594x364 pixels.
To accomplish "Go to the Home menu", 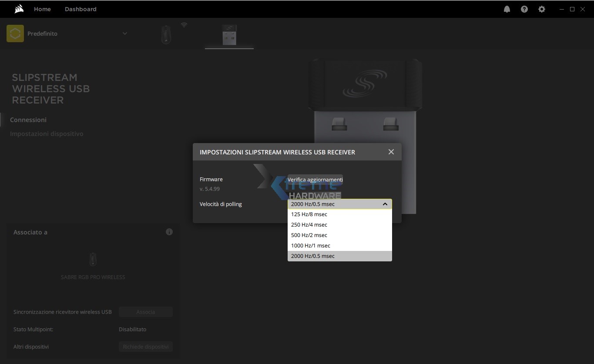I will point(42,9).
